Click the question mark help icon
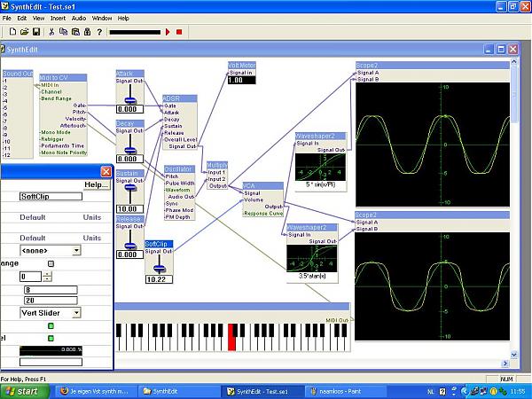Screen dimensions: 532x399 point(99,32)
